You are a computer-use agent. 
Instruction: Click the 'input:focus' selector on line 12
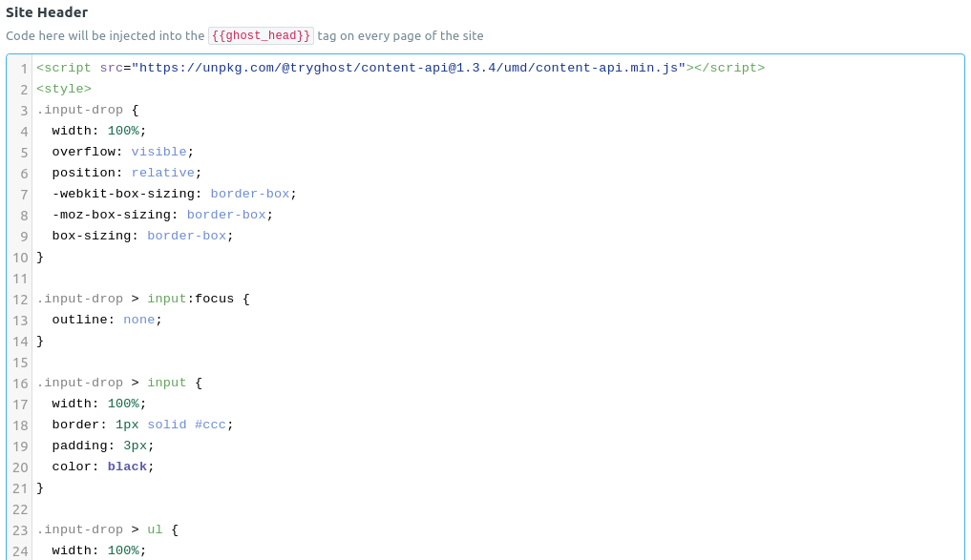pyautogui.click(x=191, y=299)
